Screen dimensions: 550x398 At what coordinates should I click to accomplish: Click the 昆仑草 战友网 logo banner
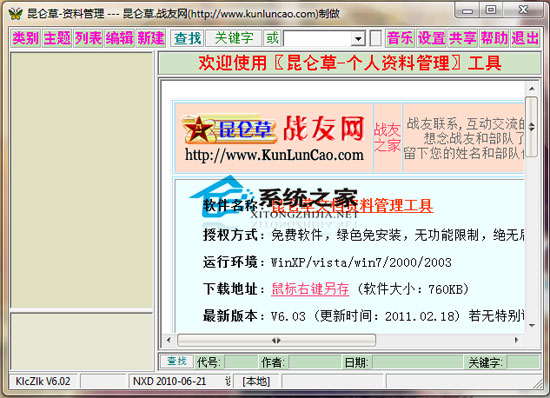coord(274,138)
